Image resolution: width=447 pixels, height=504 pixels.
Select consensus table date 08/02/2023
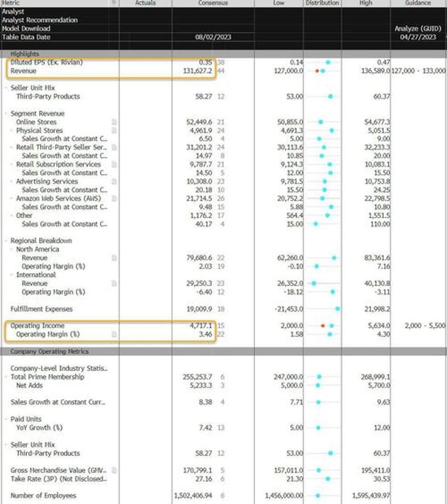tap(213, 37)
